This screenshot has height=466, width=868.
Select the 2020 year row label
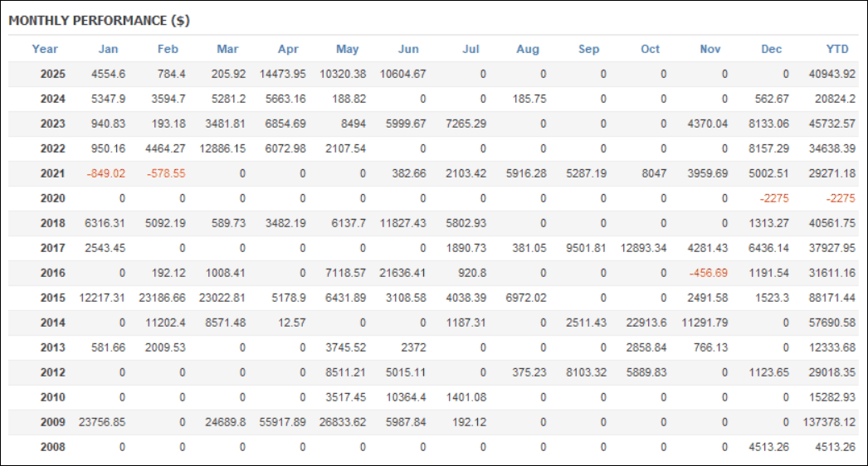click(x=52, y=198)
